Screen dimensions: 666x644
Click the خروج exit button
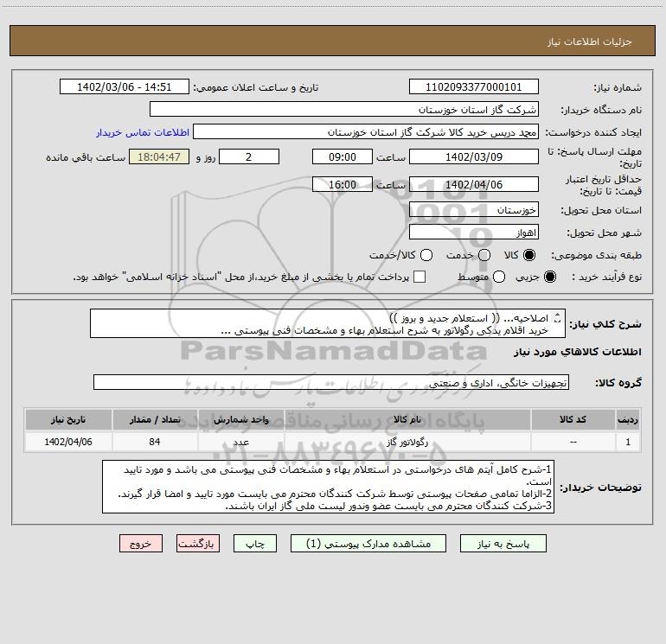141,544
